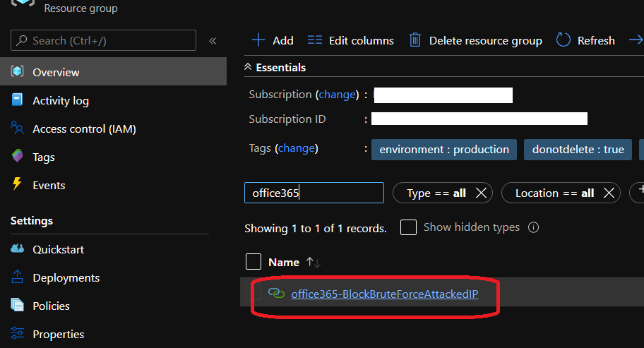Click the Add plus icon

coord(258,40)
